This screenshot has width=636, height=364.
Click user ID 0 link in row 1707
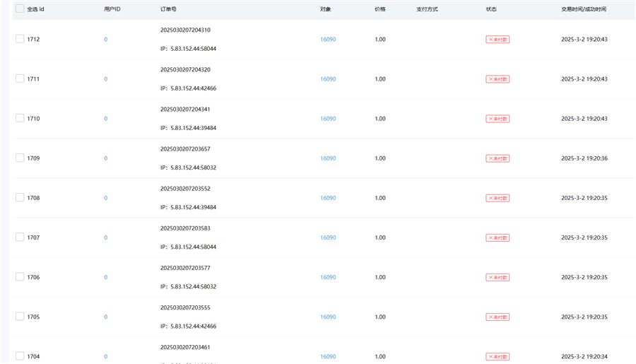tap(106, 237)
